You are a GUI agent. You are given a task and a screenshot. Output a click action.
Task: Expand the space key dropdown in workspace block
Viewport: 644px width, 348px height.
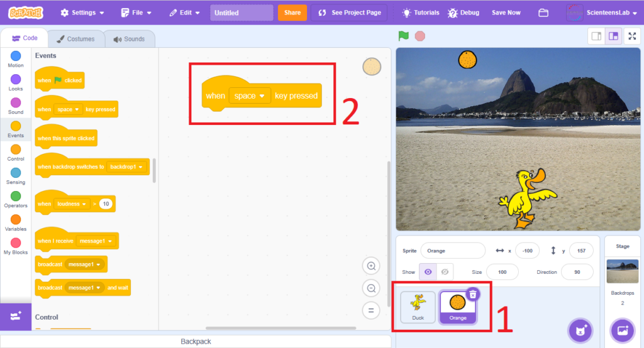[262, 96]
